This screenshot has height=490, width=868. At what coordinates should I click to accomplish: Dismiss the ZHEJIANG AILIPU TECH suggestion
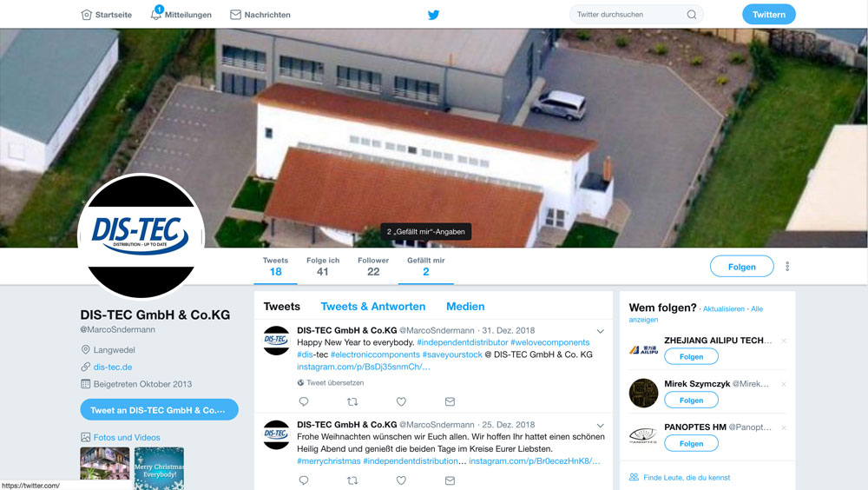(784, 341)
